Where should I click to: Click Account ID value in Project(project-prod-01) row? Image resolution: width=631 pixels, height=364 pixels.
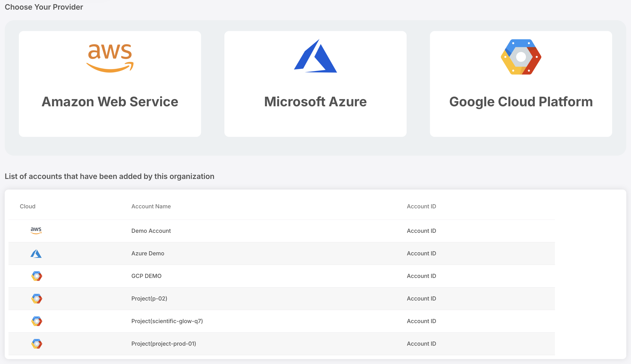click(x=421, y=344)
